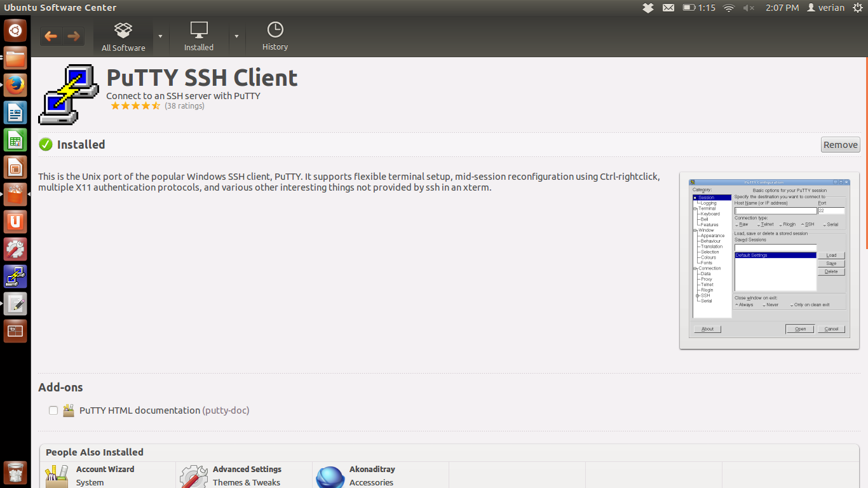Open the system gear session menu
Image resolution: width=868 pixels, height=488 pixels.
click(x=858, y=8)
